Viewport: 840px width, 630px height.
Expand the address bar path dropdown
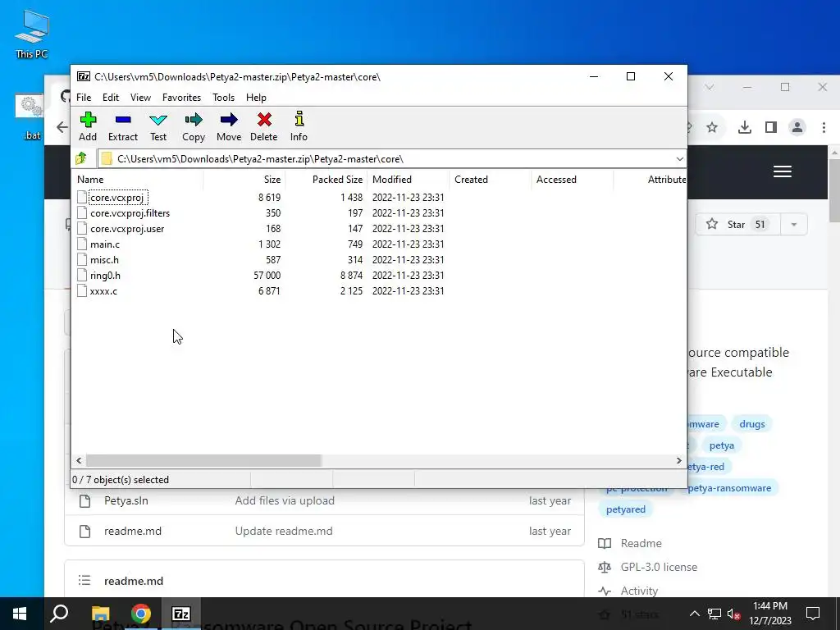pyautogui.click(x=679, y=158)
